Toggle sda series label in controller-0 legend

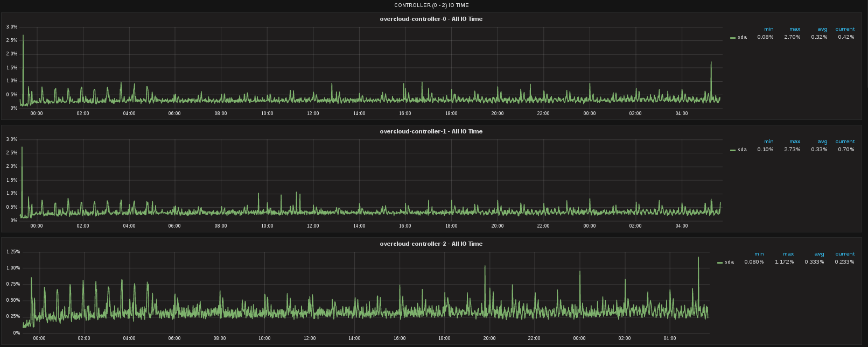[x=742, y=37]
